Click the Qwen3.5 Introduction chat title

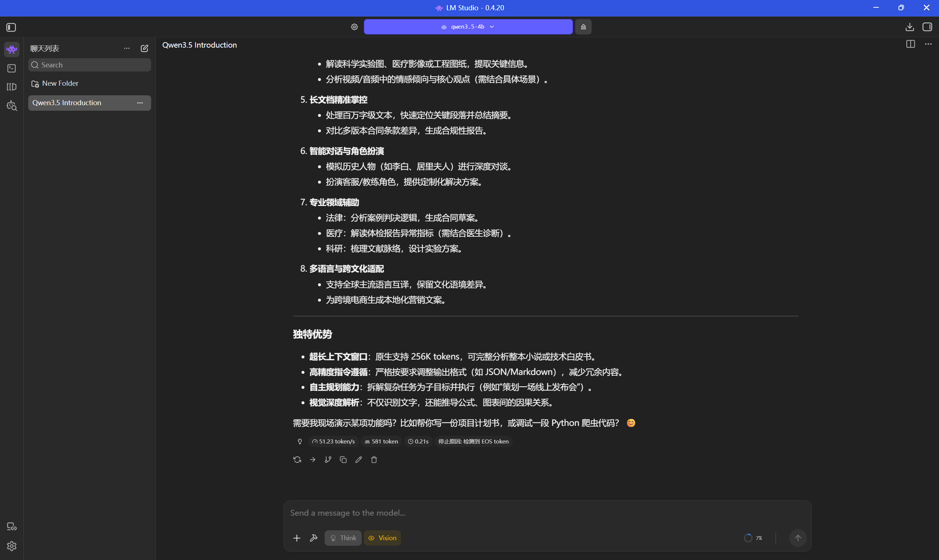click(199, 45)
